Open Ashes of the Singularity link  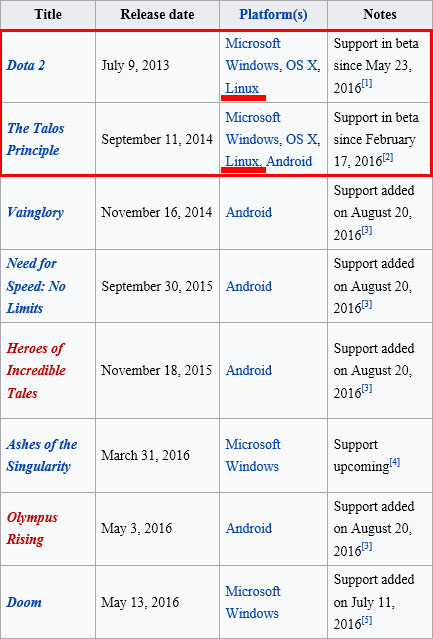pyautogui.click(x=42, y=455)
